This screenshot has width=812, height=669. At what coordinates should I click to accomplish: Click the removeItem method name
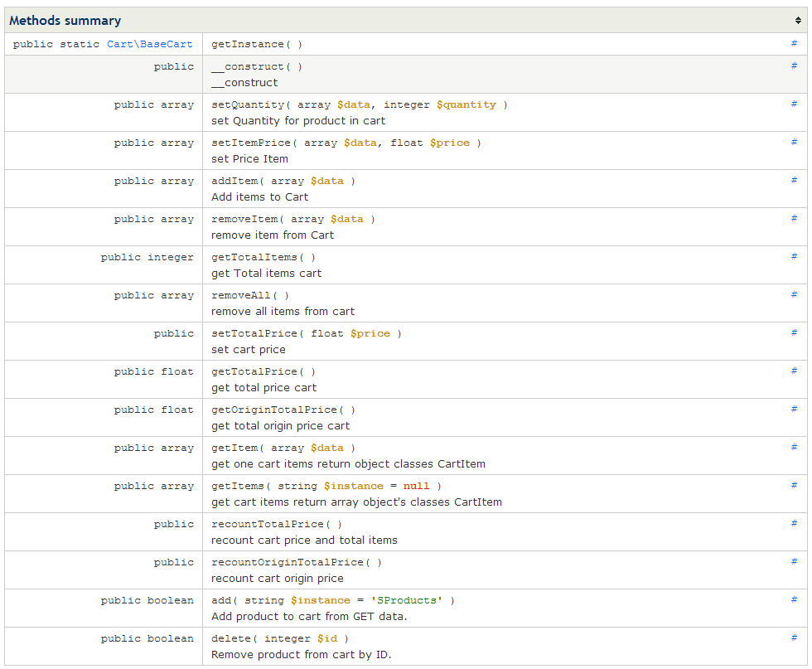pos(244,219)
